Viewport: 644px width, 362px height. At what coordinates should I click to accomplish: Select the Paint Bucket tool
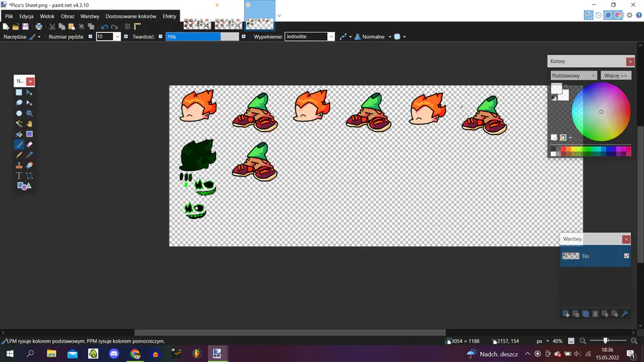(19, 134)
